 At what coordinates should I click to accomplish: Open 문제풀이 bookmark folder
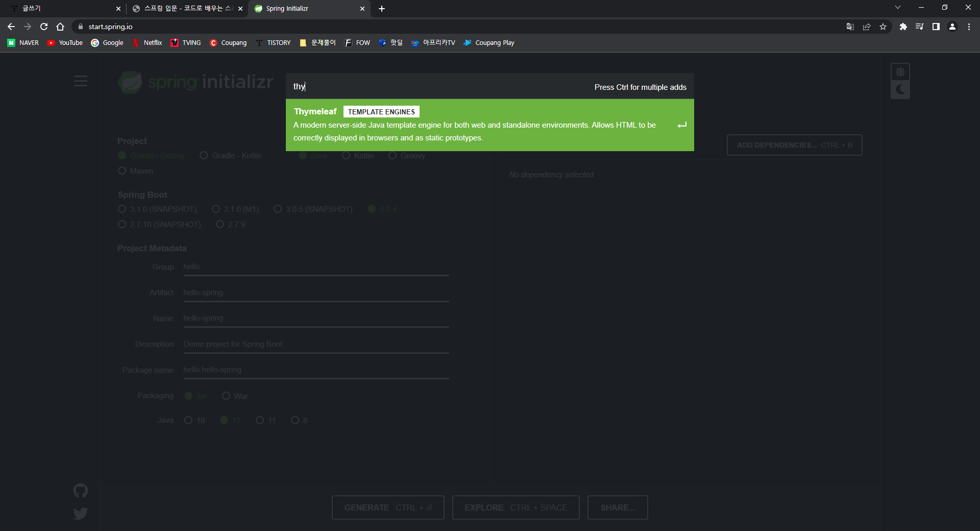[x=317, y=43]
